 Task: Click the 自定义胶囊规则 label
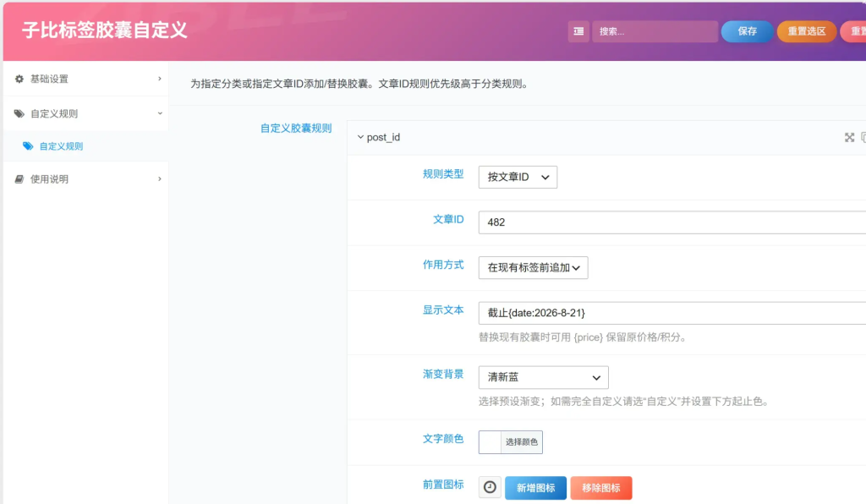(x=296, y=129)
